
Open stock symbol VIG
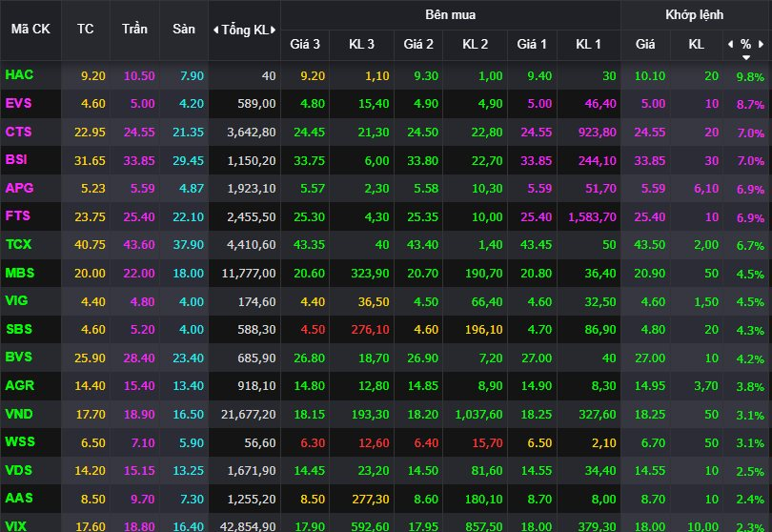click(x=16, y=300)
